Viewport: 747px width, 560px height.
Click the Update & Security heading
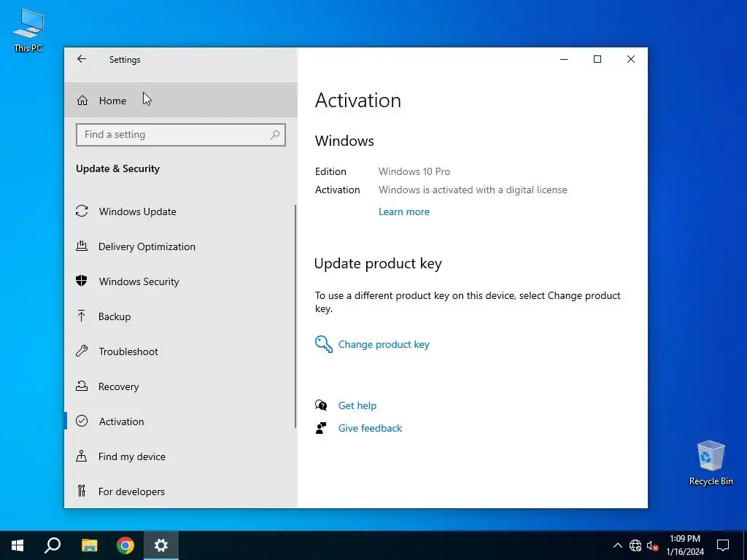117,168
